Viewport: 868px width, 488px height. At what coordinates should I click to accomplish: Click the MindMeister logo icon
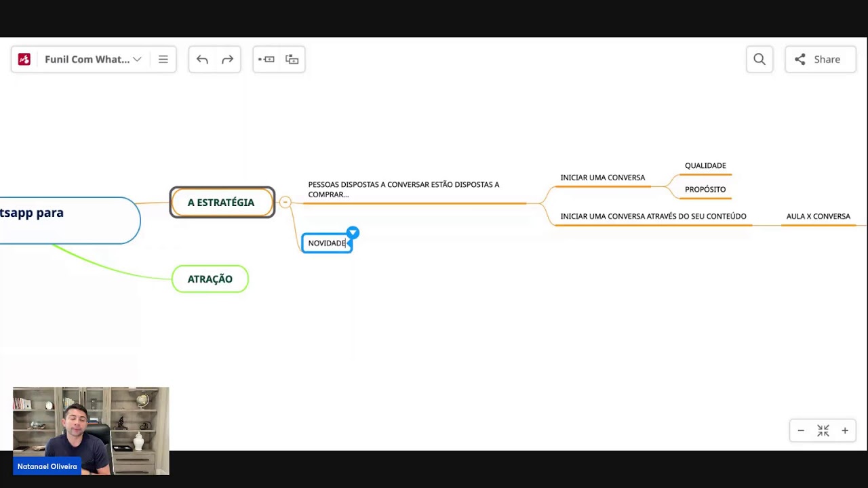[x=24, y=60]
